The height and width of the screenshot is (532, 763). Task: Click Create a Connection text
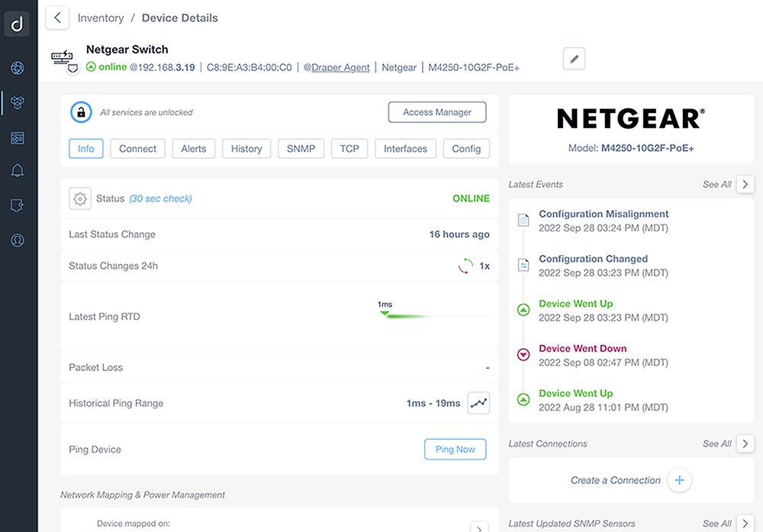pos(616,480)
